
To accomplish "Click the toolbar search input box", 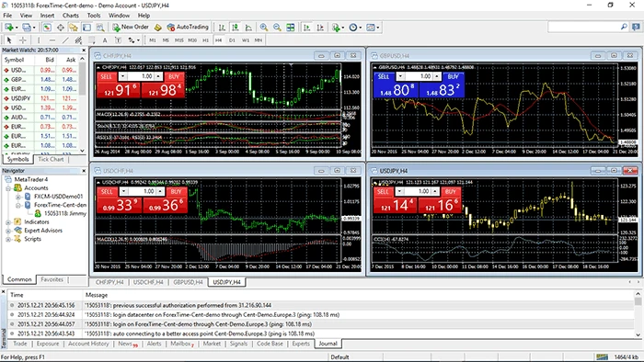I will (x=583, y=27).
